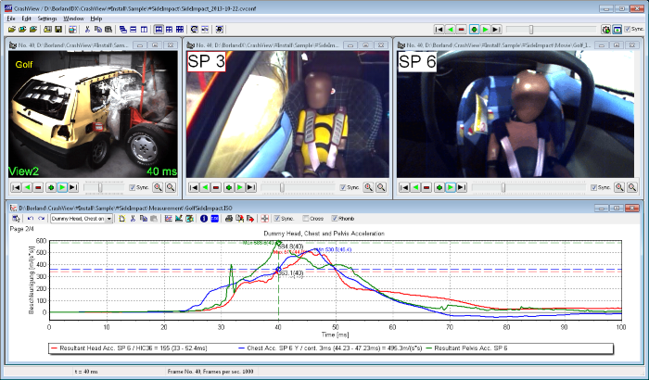Image resolution: width=649 pixels, height=380 pixels.
Task: Open the Settings menu
Action: pyautogui.click(x=47, y=19)
